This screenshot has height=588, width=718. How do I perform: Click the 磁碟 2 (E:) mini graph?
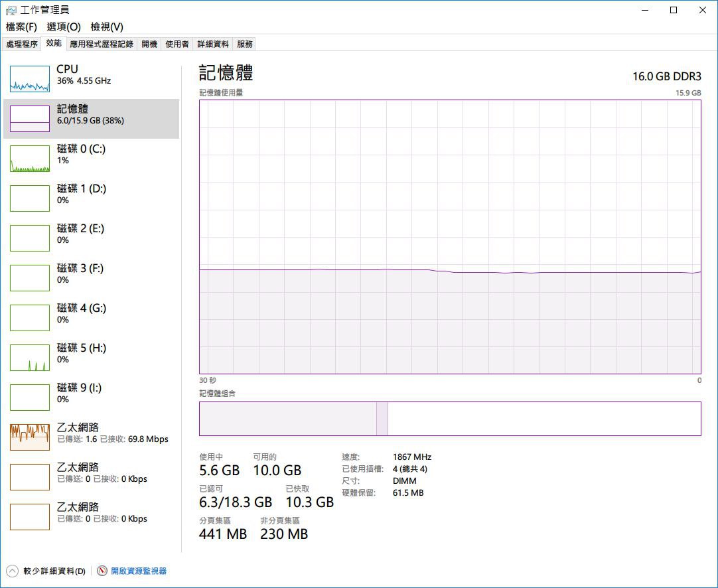pos(30,238)
